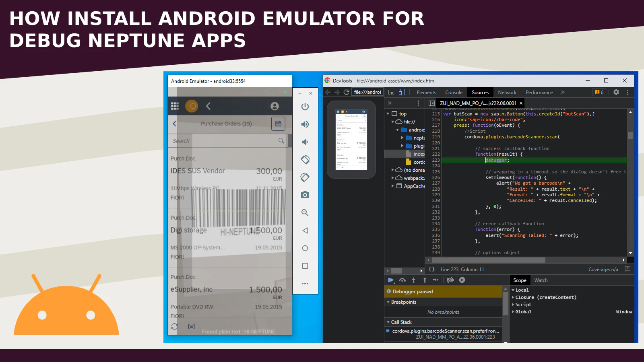Switch to the Console panel

pyautogui.click(x=454, y=92)
